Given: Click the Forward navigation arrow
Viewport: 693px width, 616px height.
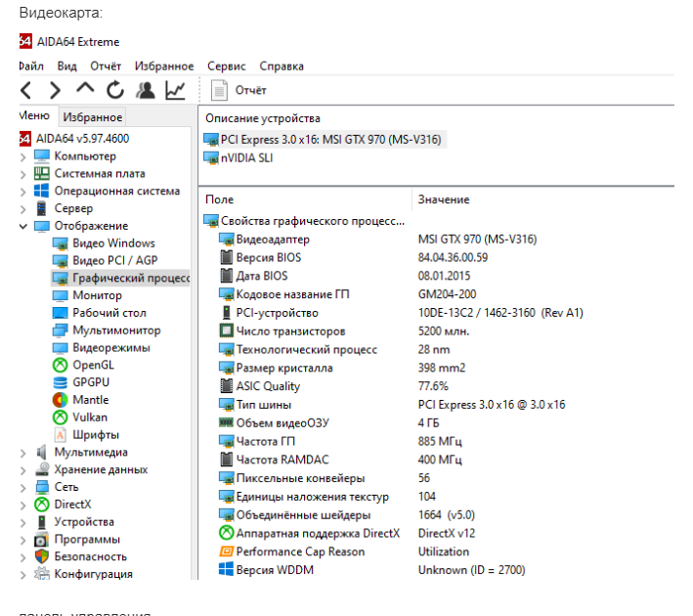Looking at the screenshot, I should (55, 91).
